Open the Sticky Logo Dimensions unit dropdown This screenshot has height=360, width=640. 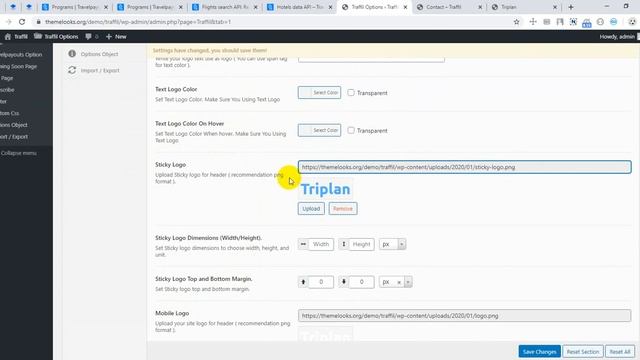pyautogui.click(x=392, y=244)
